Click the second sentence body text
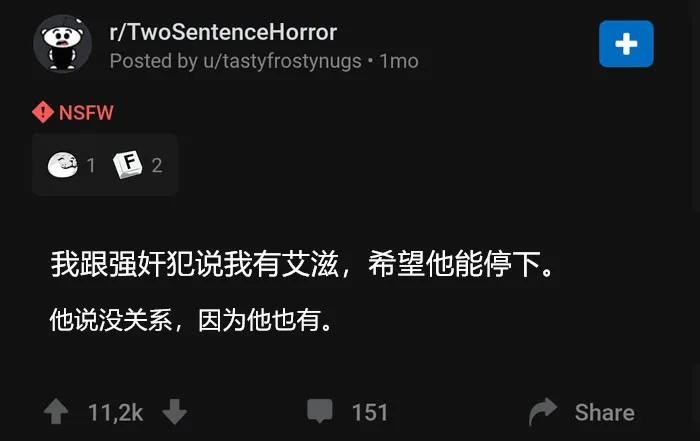The height and width of the screenshot is (441, 700). coord(191,320)
